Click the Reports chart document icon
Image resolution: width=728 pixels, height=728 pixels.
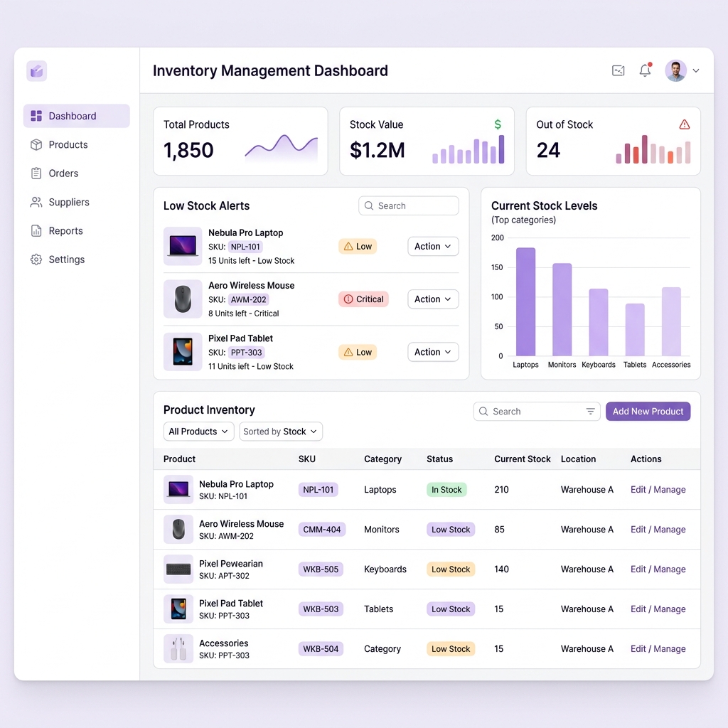coord(36,231)
